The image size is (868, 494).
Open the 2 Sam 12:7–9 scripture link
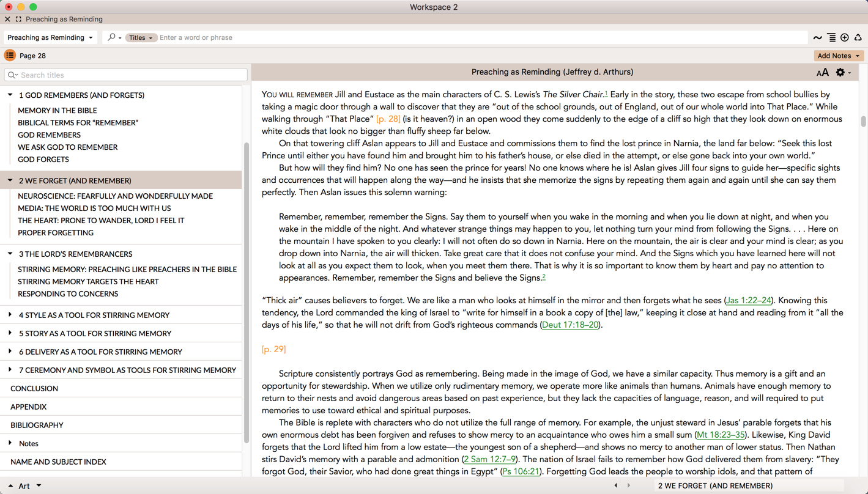click(489, 459)
